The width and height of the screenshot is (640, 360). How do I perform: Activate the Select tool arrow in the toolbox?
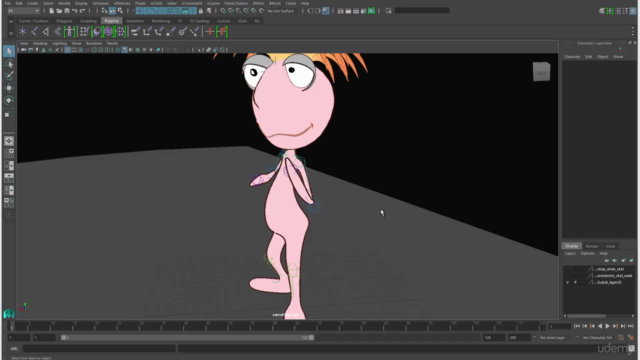(9, 51)
